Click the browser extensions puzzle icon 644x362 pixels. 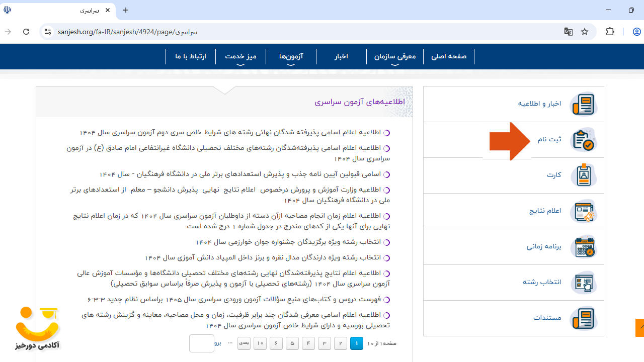(610, 31)
